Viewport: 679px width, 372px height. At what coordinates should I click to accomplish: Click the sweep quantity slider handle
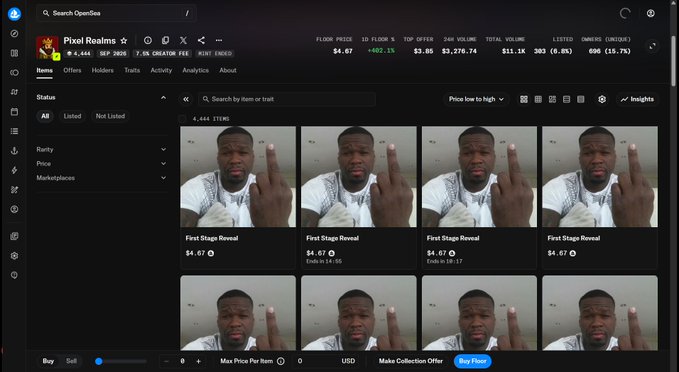click(99, 361)
